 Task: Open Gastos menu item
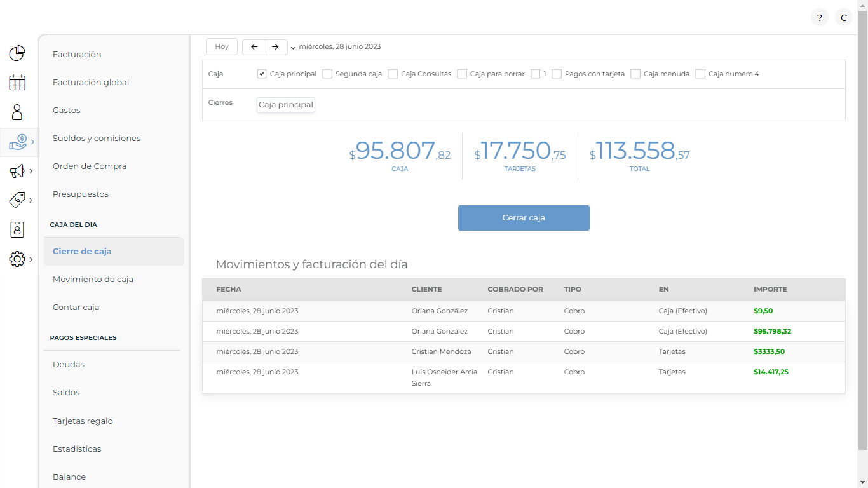coord(67,111)
